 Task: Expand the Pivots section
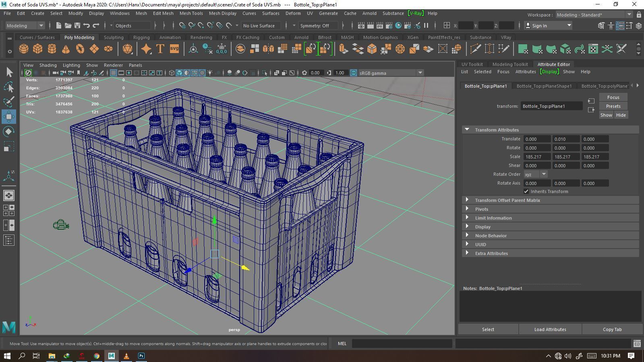click(x=481, y=209)
